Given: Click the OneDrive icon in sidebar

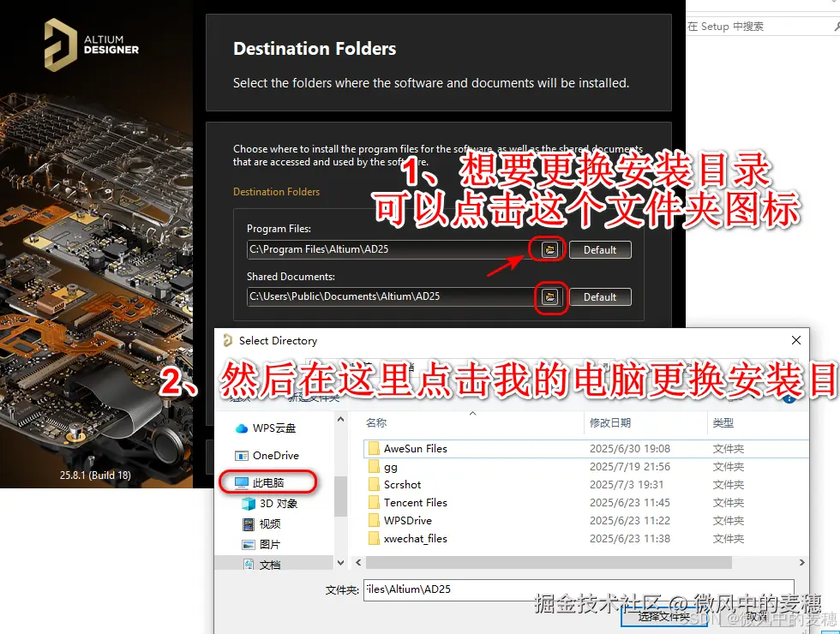Looking at the screenshot, I should (x=242, y=456).
